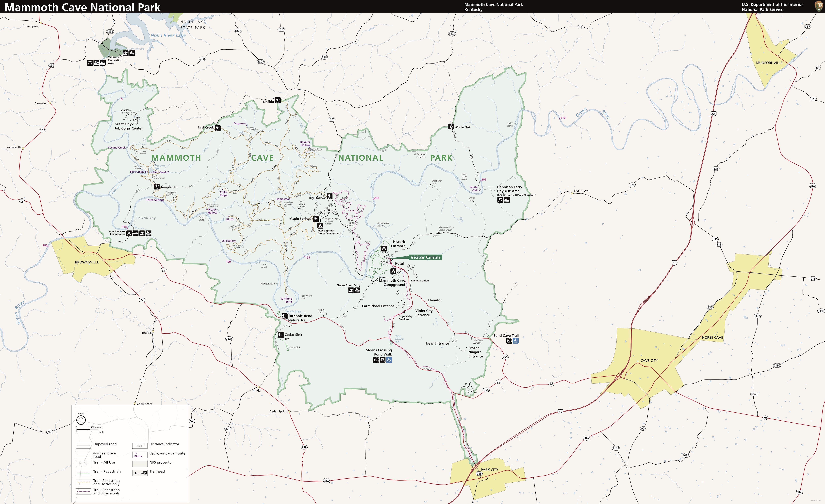Click the green Visitor Center callout label
This screenshot has width=825, height=504.
pyautogui.click(x=425, y=257)
